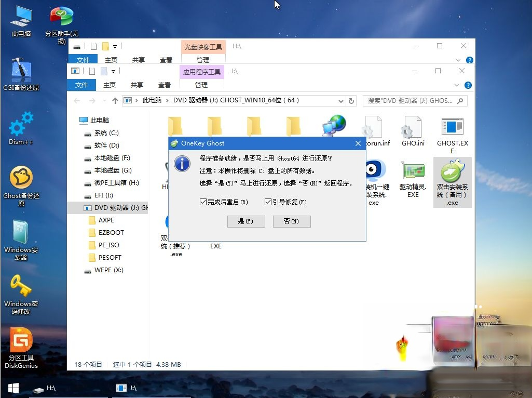The width and height of the screenshot is (532, 398).
Task: Select GHO.ini file icon
Action: pos(413,131)
